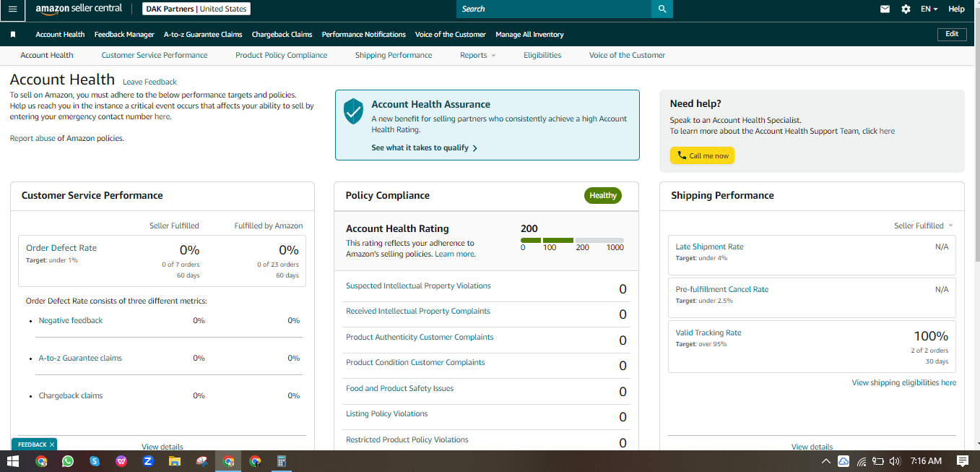The image size is (980, 472).
Task: Open the Order Defect Rate link
Action: pyautogui.click(x=61, y=248)
